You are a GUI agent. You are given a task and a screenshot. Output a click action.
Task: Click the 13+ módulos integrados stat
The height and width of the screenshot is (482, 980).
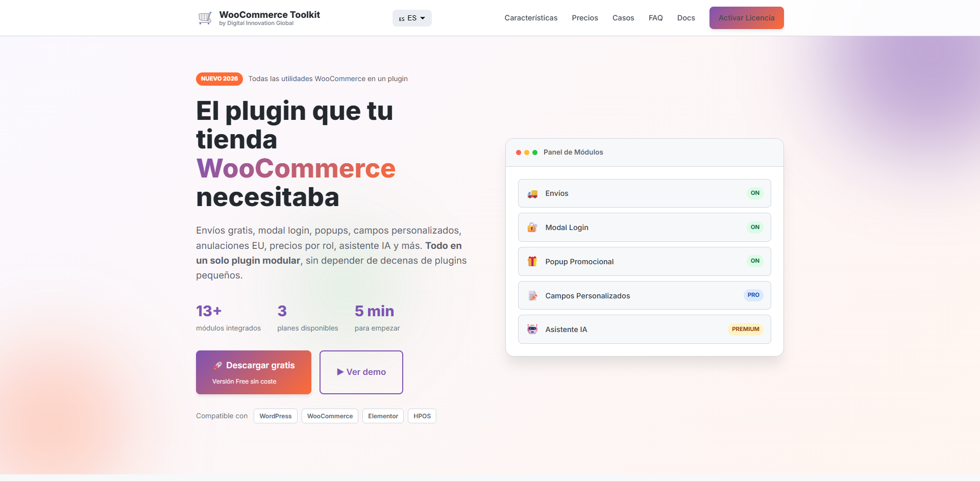[x=228, y=318]
